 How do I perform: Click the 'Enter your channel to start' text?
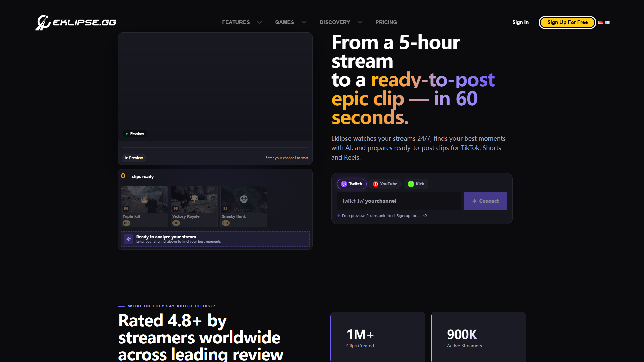coord(287,158)
